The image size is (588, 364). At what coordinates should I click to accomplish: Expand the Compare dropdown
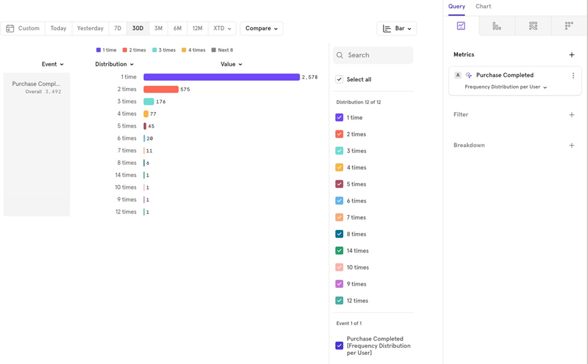click(261, 29)
